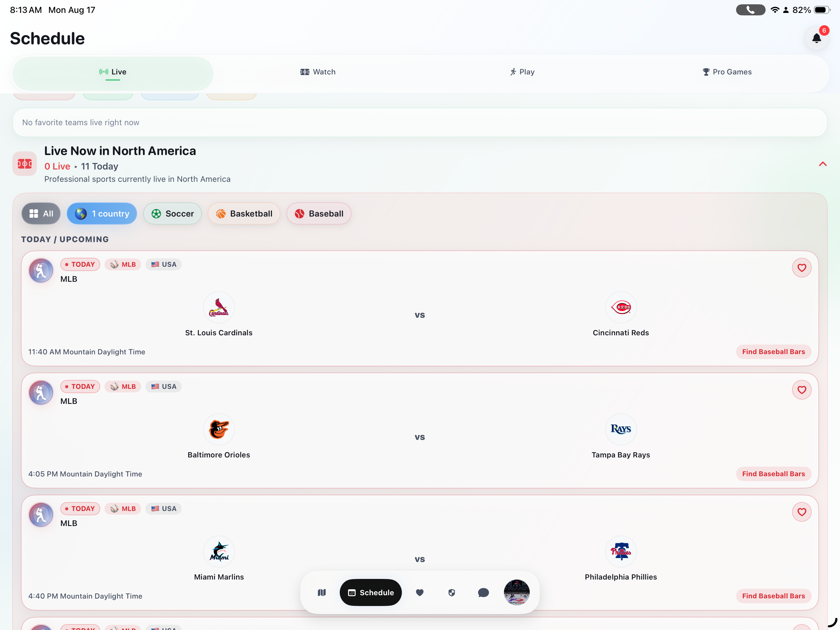Click the red stadium section icon
Viewport: 840px width, 630px height.
coord(25,164)
